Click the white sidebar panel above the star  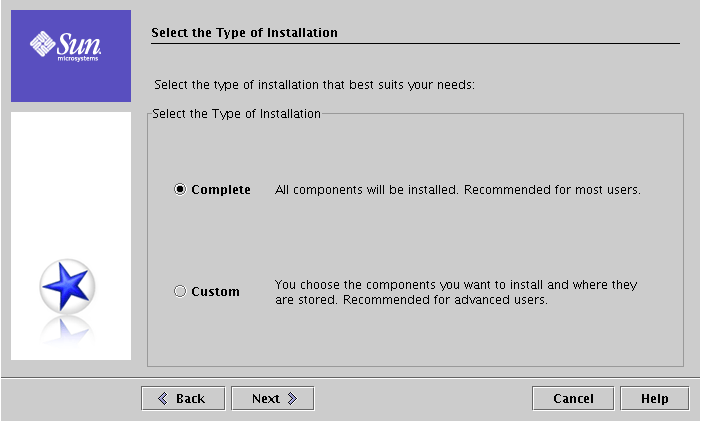click(71, 183)
